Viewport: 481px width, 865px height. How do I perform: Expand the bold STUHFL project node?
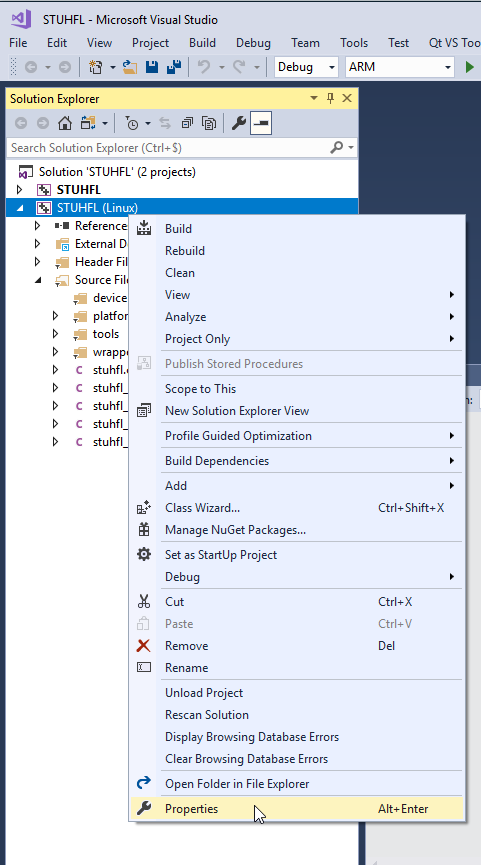coord(20,190)
